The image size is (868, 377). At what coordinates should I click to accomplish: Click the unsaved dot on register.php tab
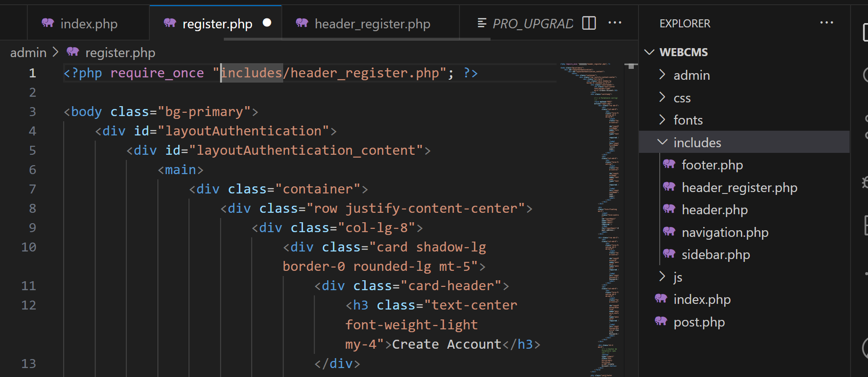[x=267, y=23]
